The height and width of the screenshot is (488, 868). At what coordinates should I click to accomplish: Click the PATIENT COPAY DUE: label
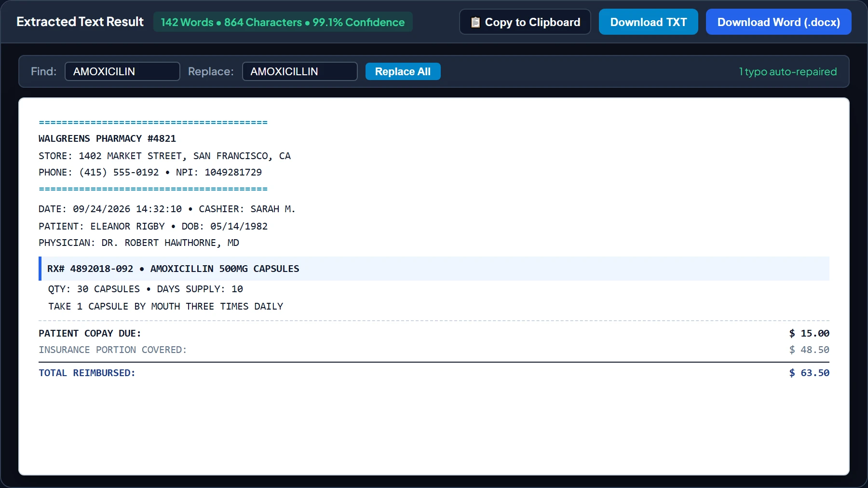point(90,333)
